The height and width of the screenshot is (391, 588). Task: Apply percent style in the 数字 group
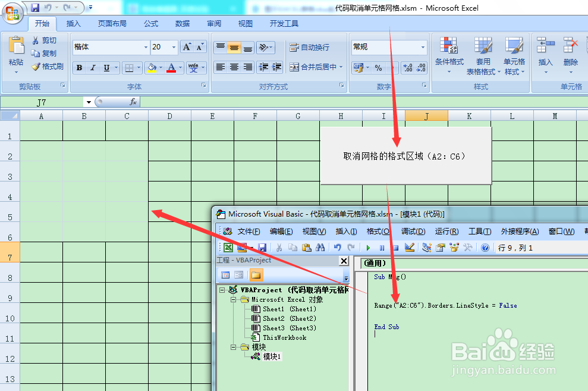pyautogui.click(x=379, y=68)
